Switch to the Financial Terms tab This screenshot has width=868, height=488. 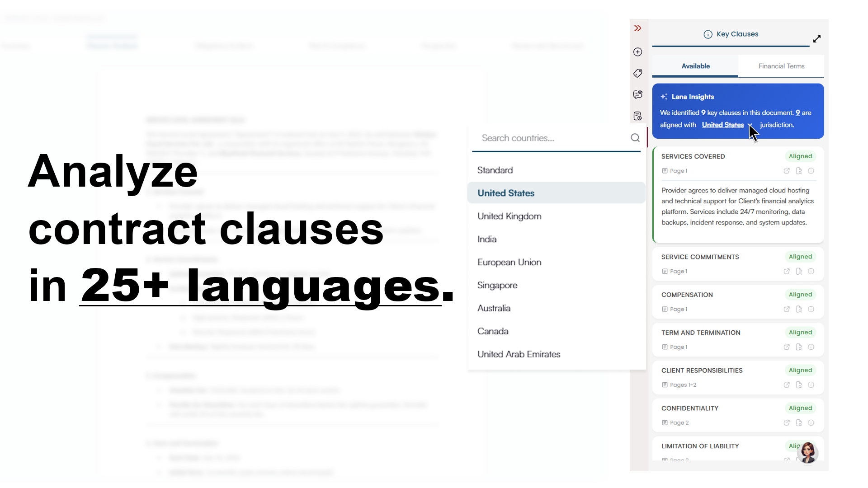(x=781, y=66)
